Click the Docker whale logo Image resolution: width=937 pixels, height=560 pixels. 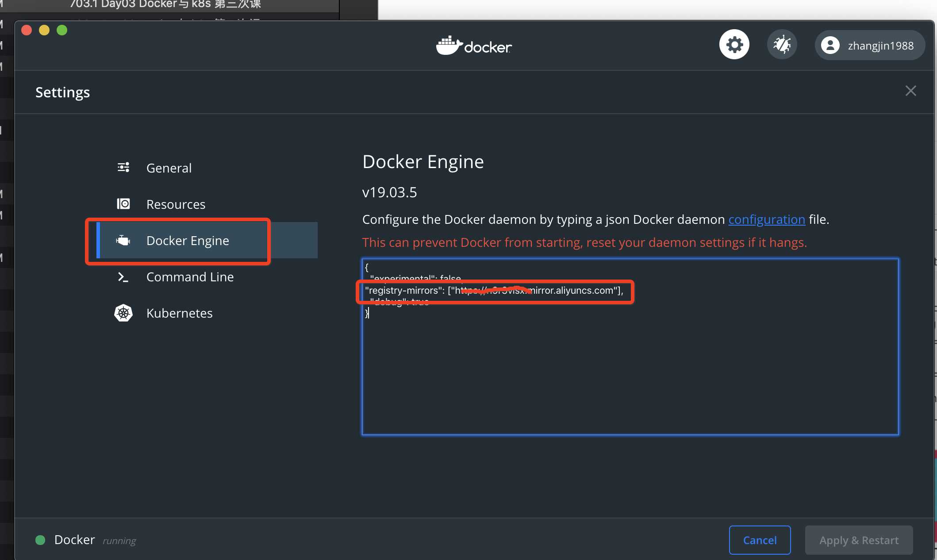(x=474, y=46)
